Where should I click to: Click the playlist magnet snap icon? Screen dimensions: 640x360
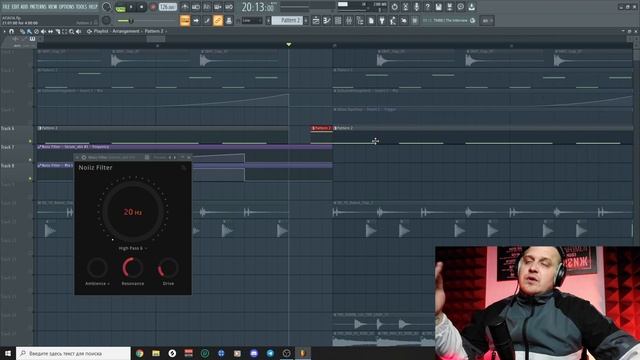(x=11, y=31)
